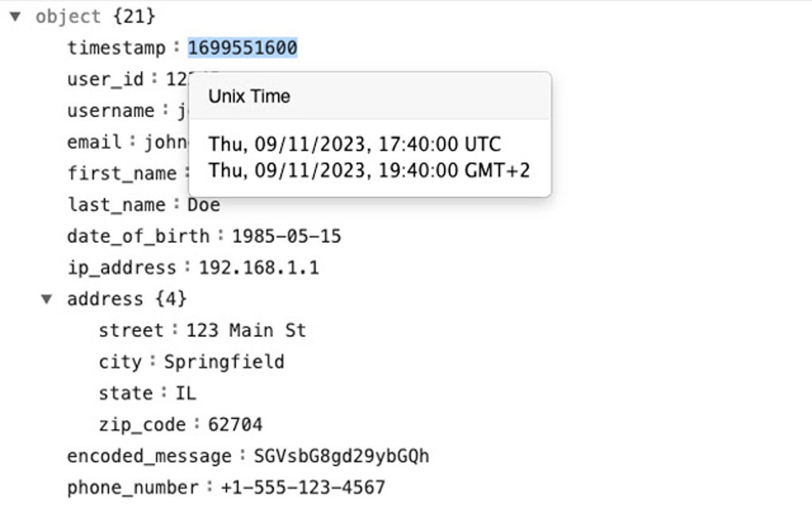The height and width of the screenshot is (508, 812).
Task: Click the user_id key label
Action: [x=105, y=79]
